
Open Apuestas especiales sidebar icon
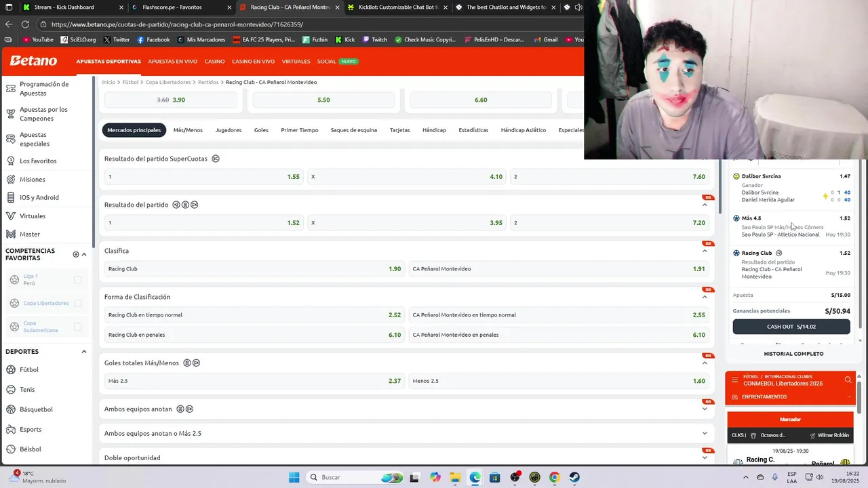pos(11,139)
